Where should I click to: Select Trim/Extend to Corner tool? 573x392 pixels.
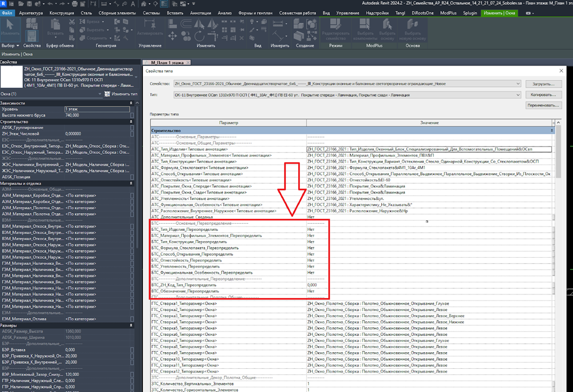click(x=213, y=36)
